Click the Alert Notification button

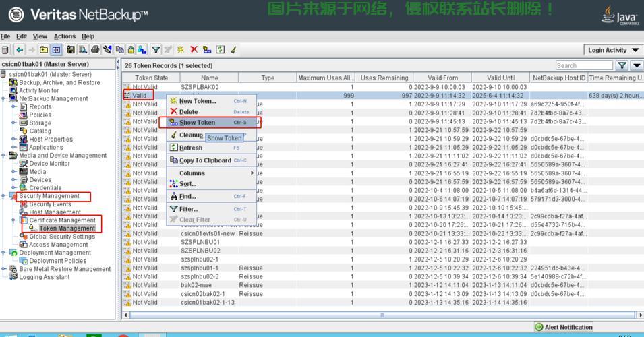pyautogui.click(x=564, y=327)
